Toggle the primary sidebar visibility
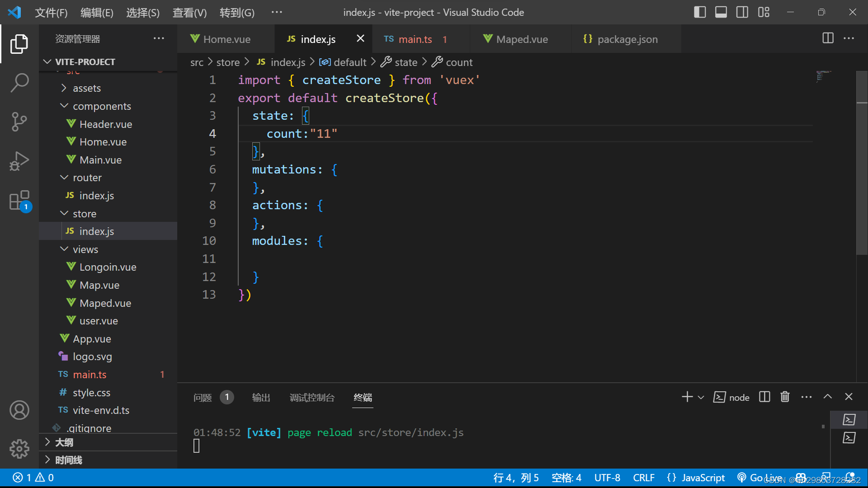 click(x=699, y=12)
